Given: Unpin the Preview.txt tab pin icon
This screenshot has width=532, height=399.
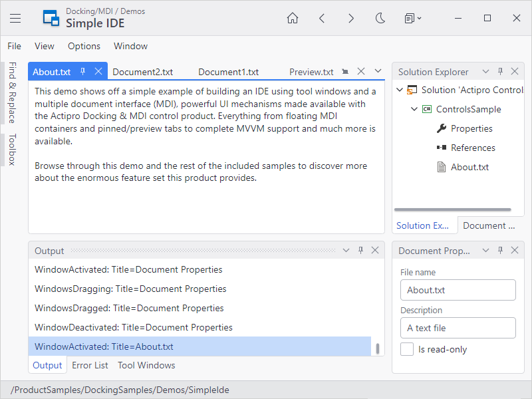Looking at the screenshot, I should [x=344, y=71].
